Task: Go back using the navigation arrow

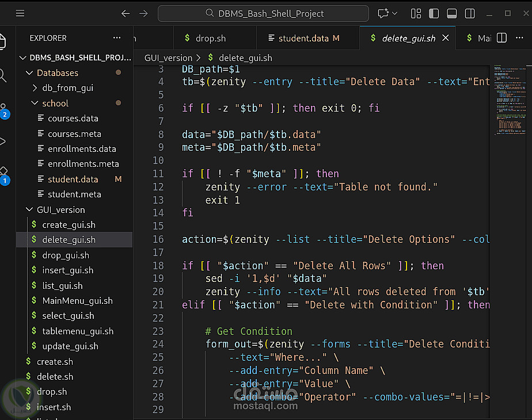Action: coord(126,13)
